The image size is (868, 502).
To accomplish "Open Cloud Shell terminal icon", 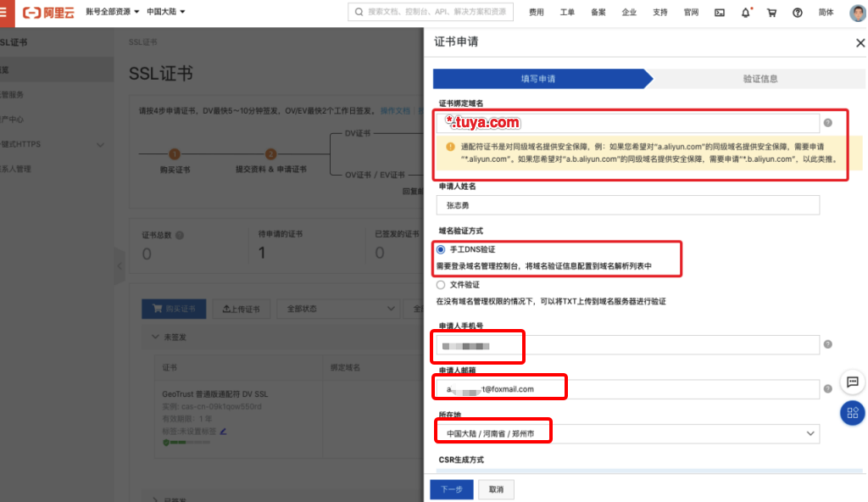I will 719,12.
